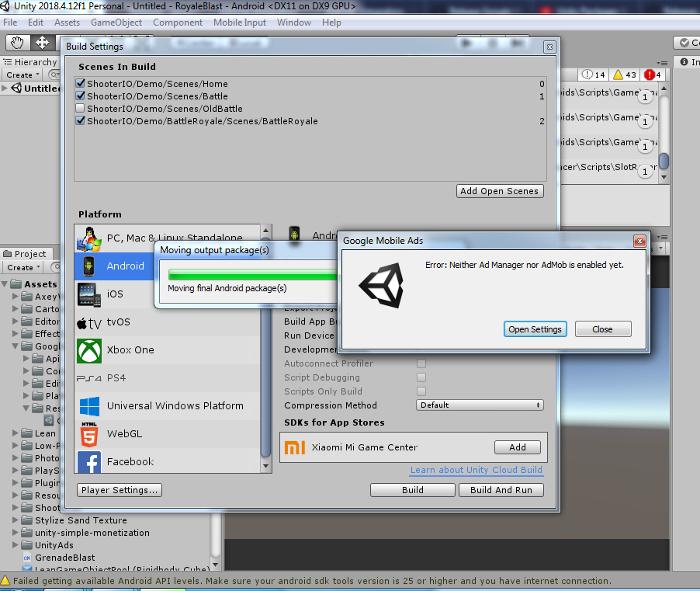Viewport: 700px width, 591px height.
Task: Select the iOS platform in Build Settings
Action: click(x=115, y=294)
